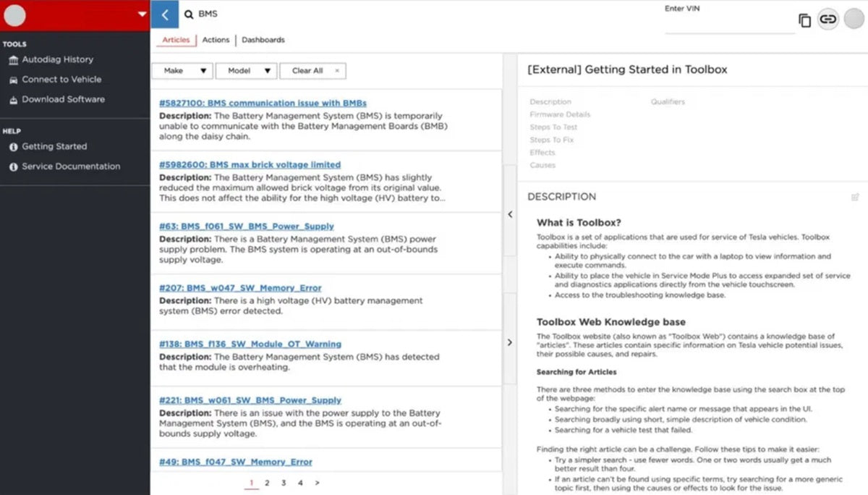Switch to the Articles tab

tap(176, 40)
